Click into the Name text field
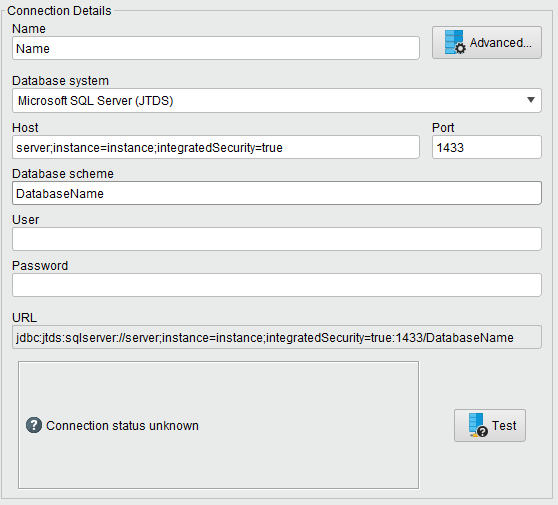This screenshot has width=558, height=505. point(216,48)
